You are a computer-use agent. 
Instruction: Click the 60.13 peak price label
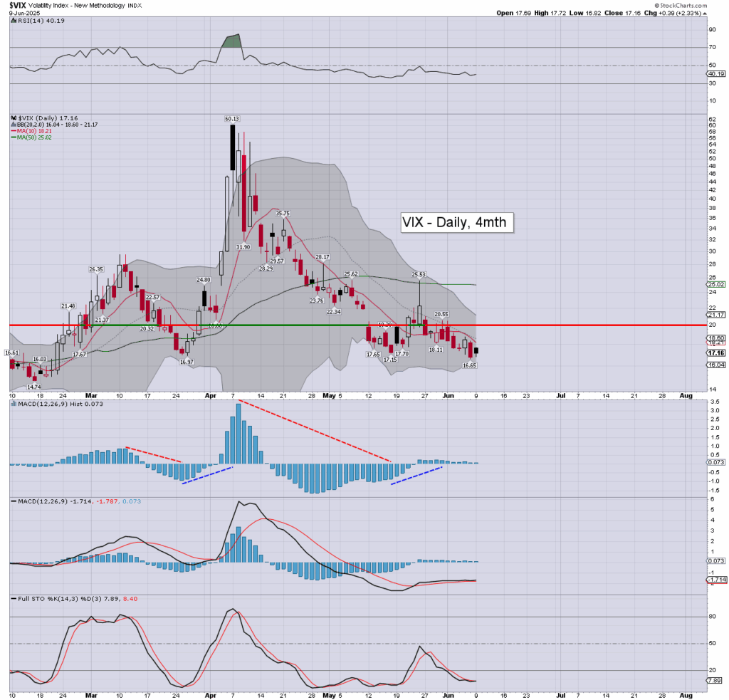tap(232, 119)
